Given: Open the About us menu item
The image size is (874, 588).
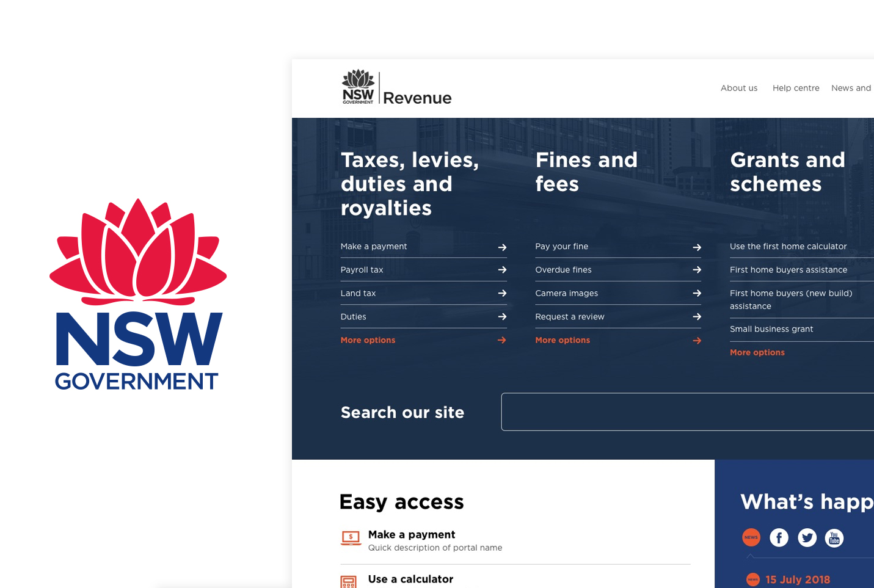Looking at the screenshot, I should (x=739, y=88).
